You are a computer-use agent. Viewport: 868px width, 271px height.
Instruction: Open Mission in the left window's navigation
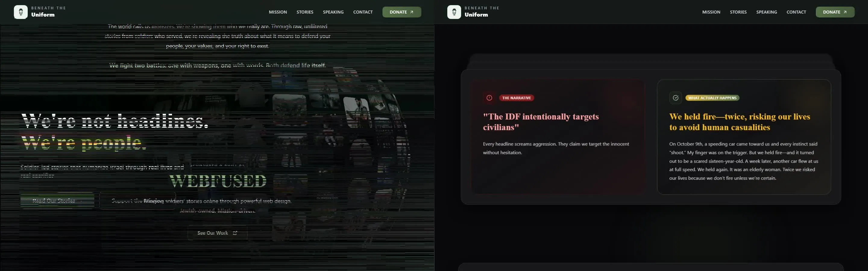click(x=278, y=12)
